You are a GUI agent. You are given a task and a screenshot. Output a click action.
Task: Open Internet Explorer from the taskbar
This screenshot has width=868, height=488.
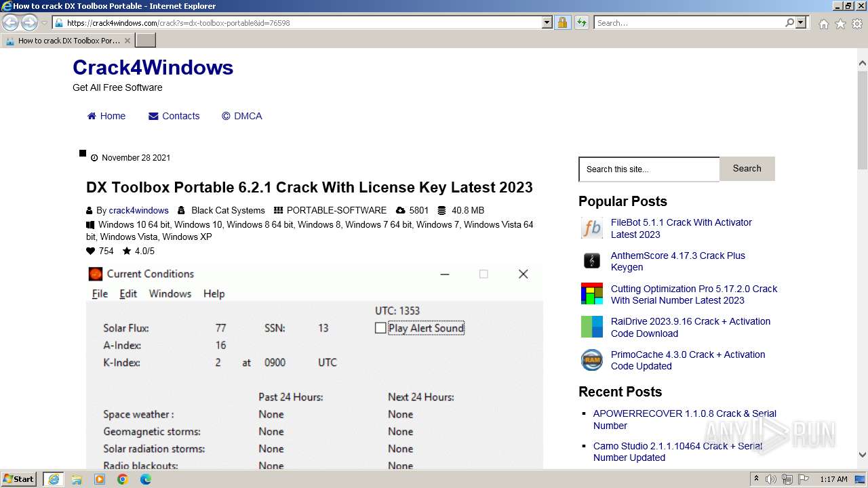pos(54,479)
